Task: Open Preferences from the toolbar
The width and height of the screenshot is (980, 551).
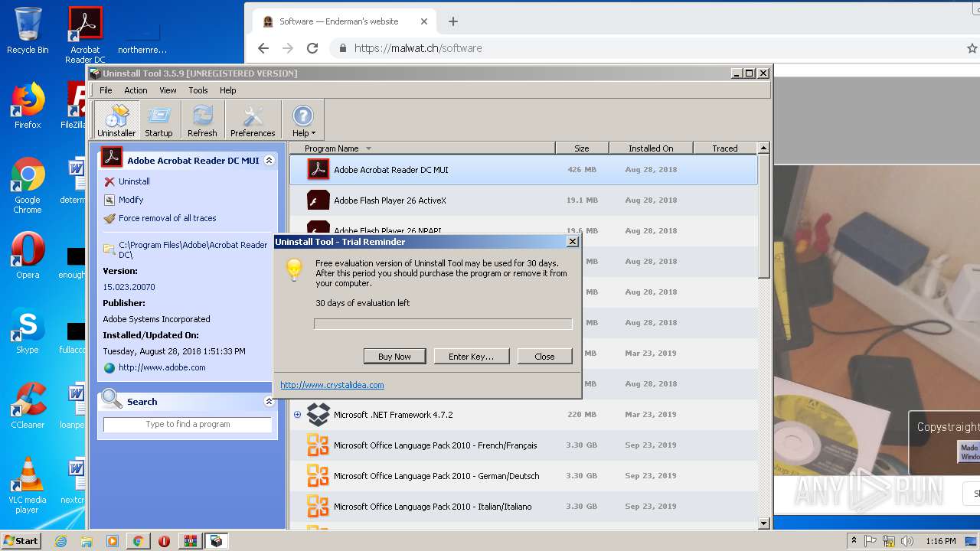Action: (x=253, y=121)
